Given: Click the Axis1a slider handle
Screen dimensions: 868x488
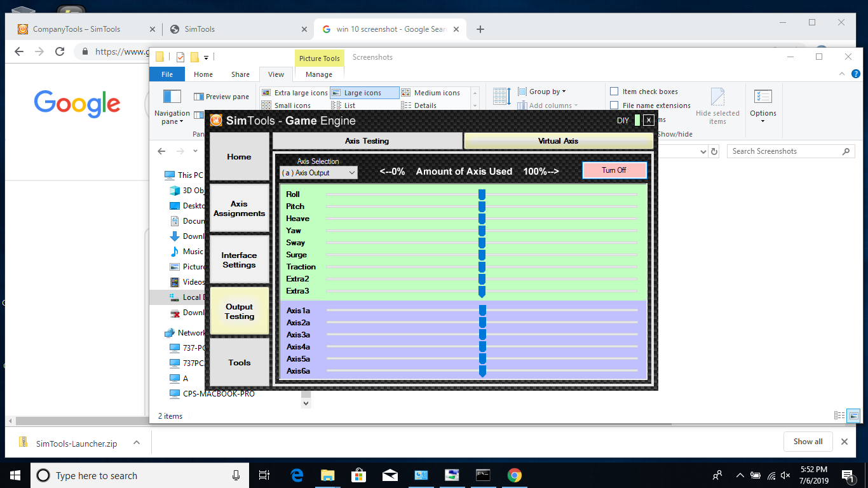Looking at the screenshot, I should pos(482,310).
